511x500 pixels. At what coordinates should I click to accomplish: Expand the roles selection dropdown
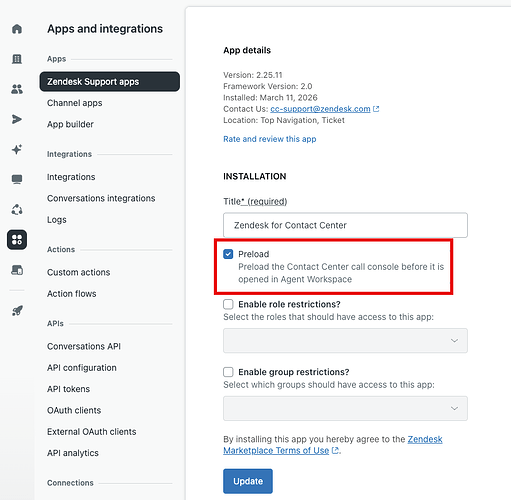click(345, 341)
